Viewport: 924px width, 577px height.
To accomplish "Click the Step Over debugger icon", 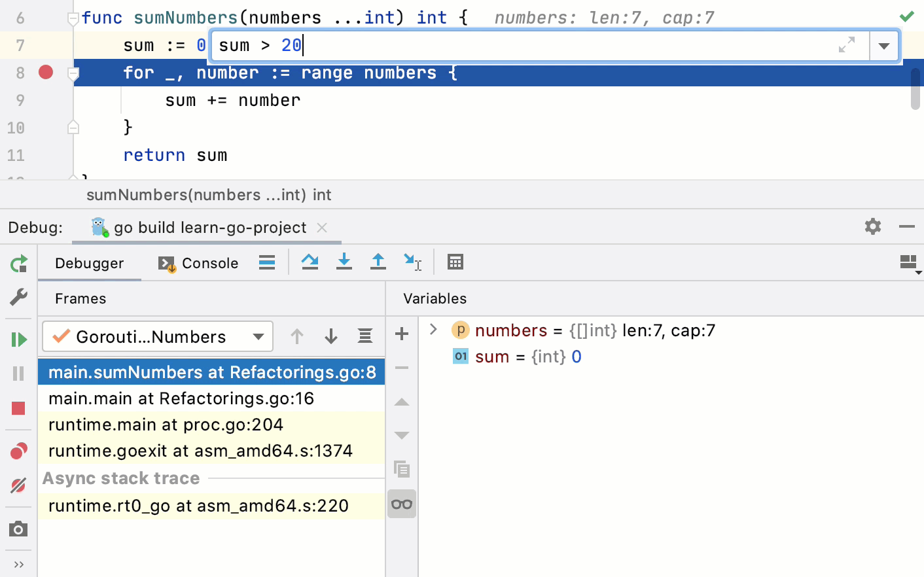I will coord(310,262).
